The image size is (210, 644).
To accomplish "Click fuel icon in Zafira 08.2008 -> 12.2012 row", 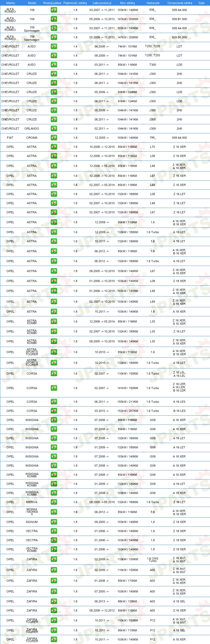I will click(x=54, y=610).
